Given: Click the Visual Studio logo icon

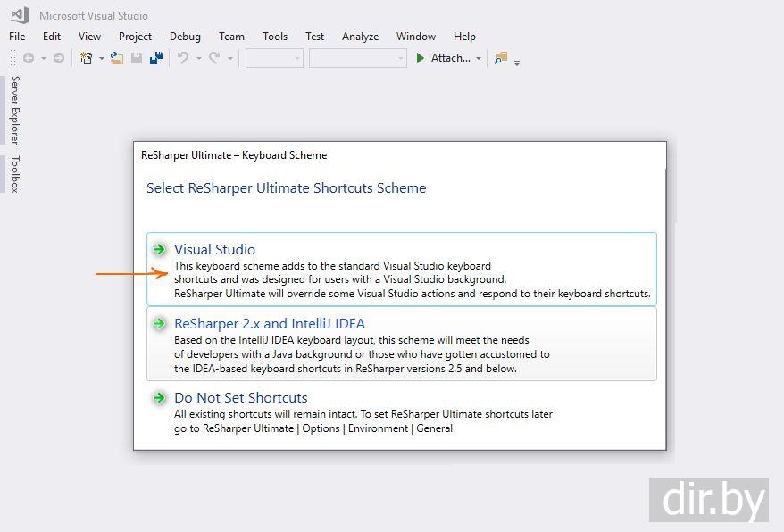Looking at the screenshot, I should click(x=20, y=15).
